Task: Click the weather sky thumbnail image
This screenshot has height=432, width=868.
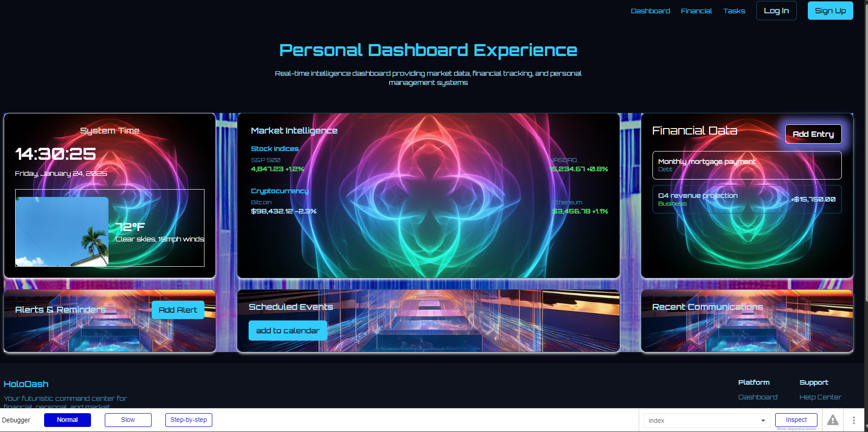Action: pyautogui.click(x=62, y=231)
